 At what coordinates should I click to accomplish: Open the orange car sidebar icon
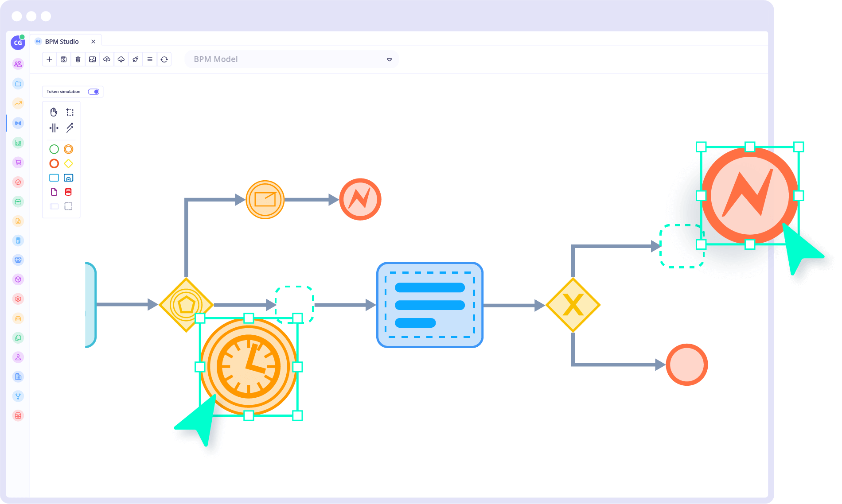[x=18, y=318]
